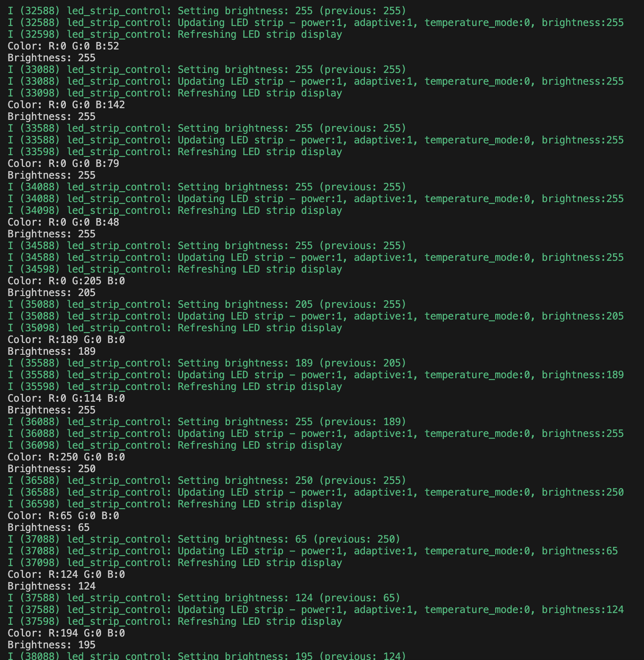Select the "Color: R:194 G:0 B:0" line
Image resolution: width=644 pixels, height=660 pixels.
click(66, 633)
